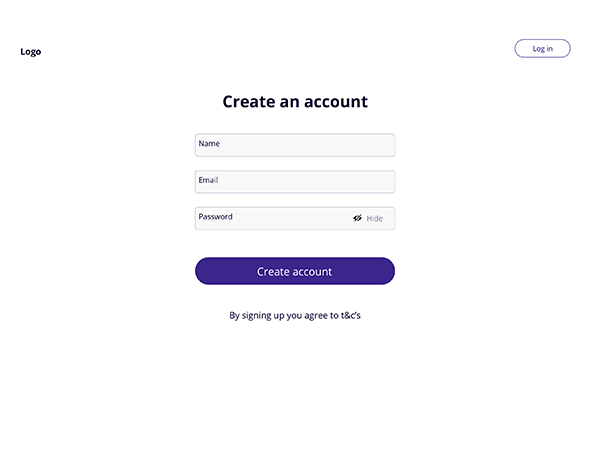600x451 pixels.
Task: Focus the Password input field
Action: 270,218
